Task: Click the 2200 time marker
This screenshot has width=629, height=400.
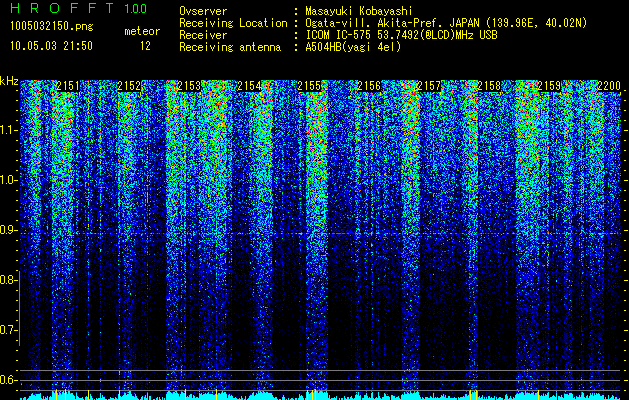Action: click(609, 86)
